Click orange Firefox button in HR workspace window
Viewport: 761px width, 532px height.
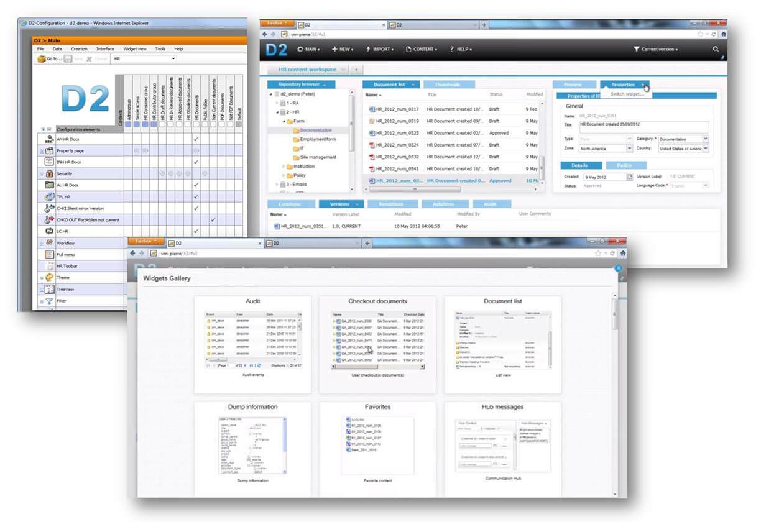pos(277,23)
